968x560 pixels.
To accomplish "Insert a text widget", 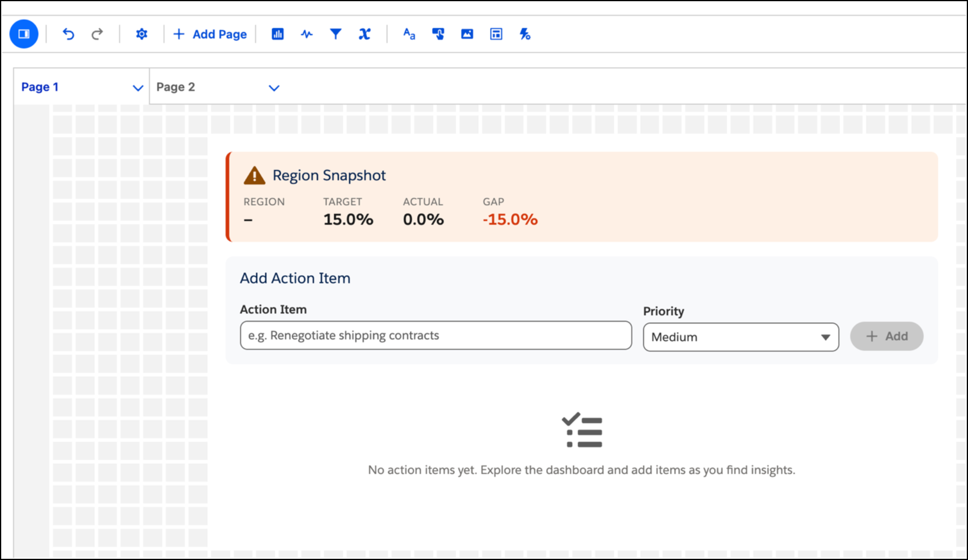I will [x=409, y=34].
